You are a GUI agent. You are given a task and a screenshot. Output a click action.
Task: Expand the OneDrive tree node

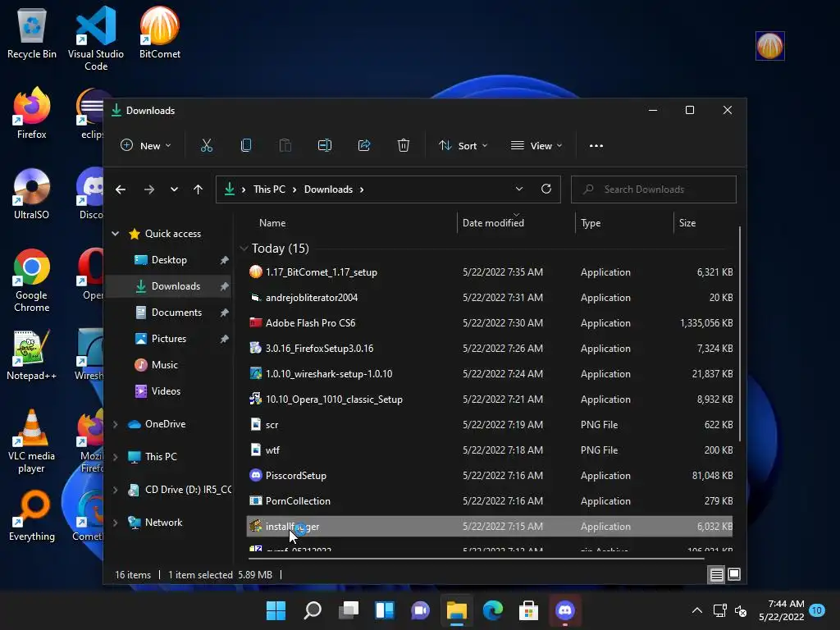coord(115,424)
